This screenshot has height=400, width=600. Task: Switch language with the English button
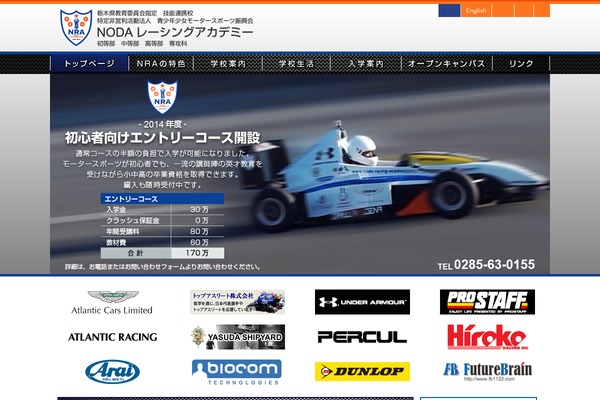476,10
